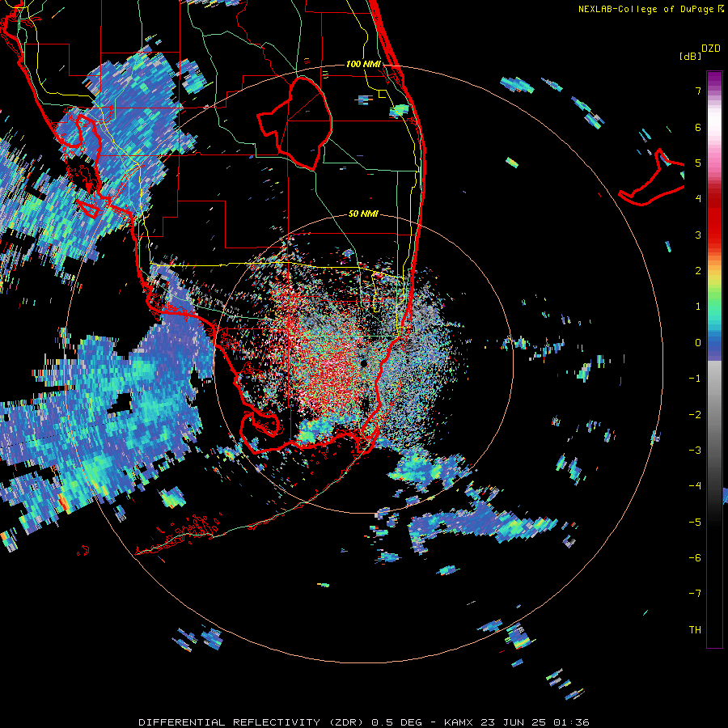Click the [dB] units label
The width and height of the screenshot is (728, 728).
coord(690,56)
